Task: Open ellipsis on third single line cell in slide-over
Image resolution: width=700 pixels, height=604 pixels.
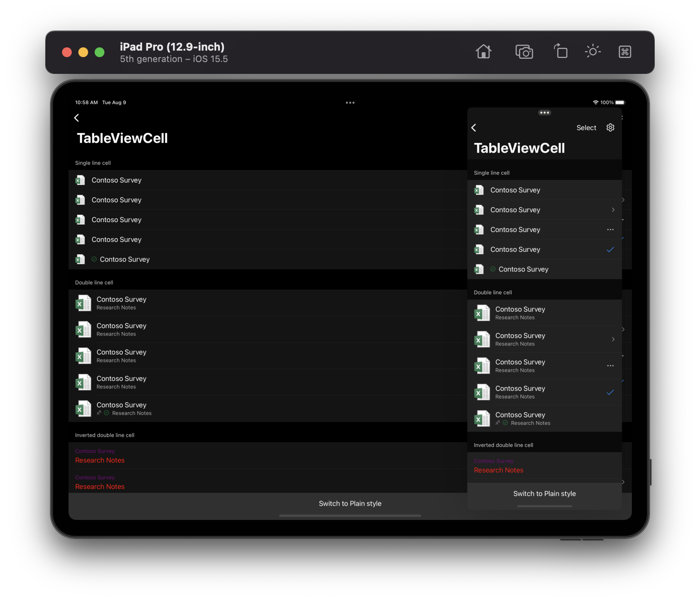Action: point(610,230)
